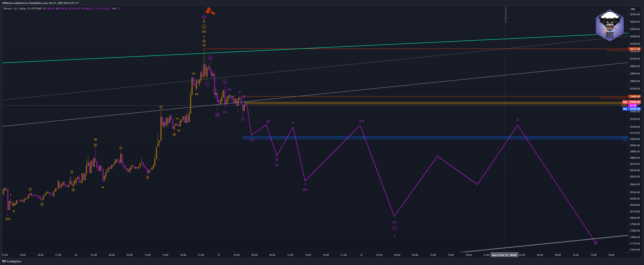Click the 'Mon 23 Oct '23 00:00' time label
Viewport: 644px width, 265px height.
(504, 255)
